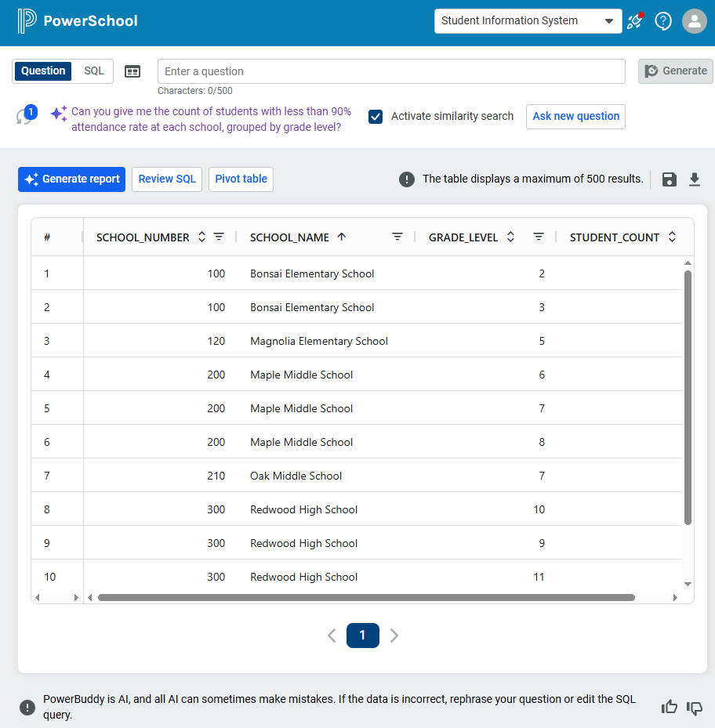Viewport: 715px width, 728px height.
Task: Give thumbs up feedback
Action: 669,707
